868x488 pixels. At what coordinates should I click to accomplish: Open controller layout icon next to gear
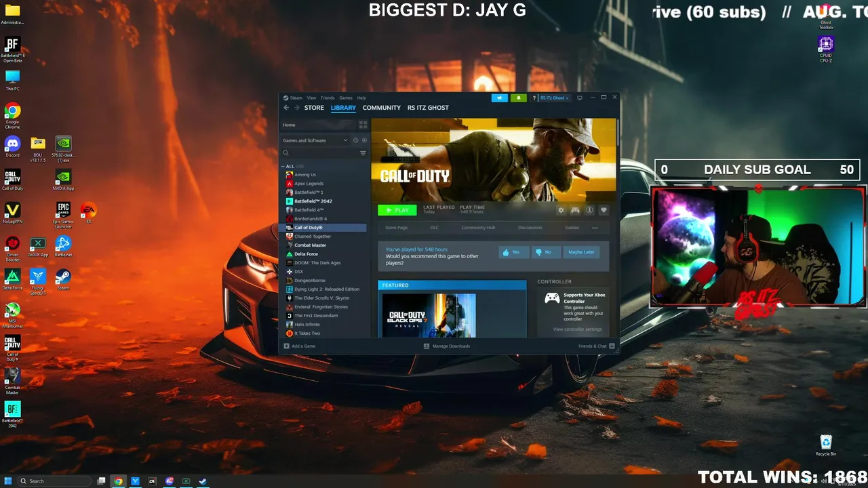click(575, 210)
